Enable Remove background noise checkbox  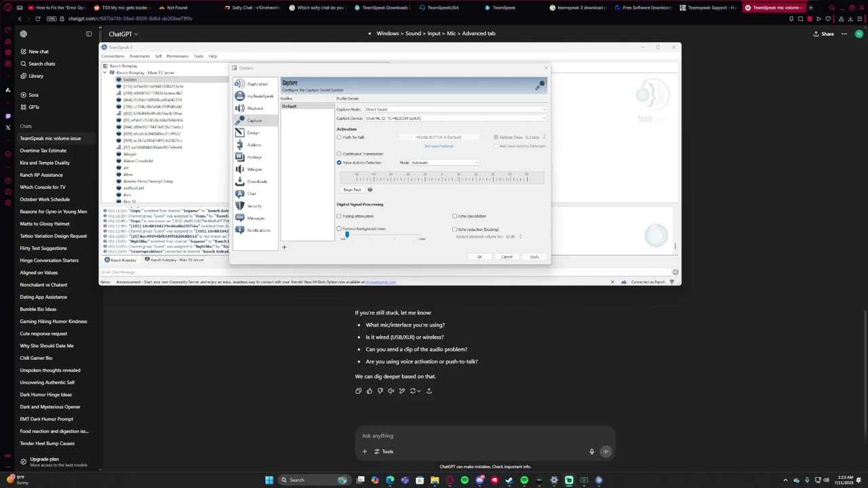tap(339, 229)
